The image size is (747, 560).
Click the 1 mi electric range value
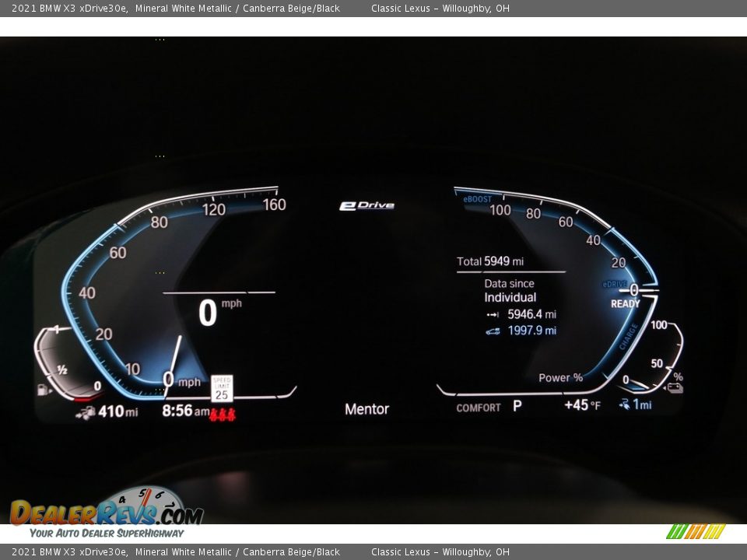point(642,404)
